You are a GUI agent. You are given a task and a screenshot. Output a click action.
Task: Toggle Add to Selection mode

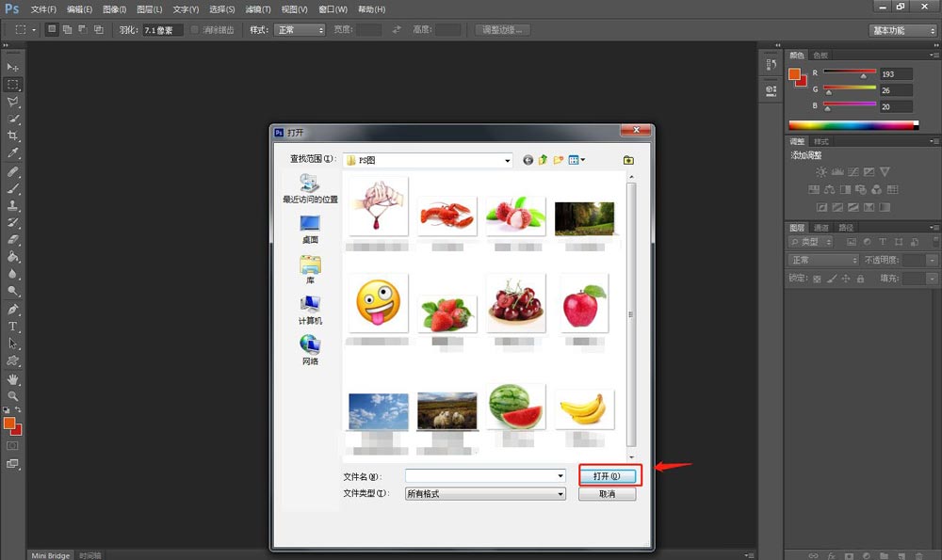[x=67, y=29]
